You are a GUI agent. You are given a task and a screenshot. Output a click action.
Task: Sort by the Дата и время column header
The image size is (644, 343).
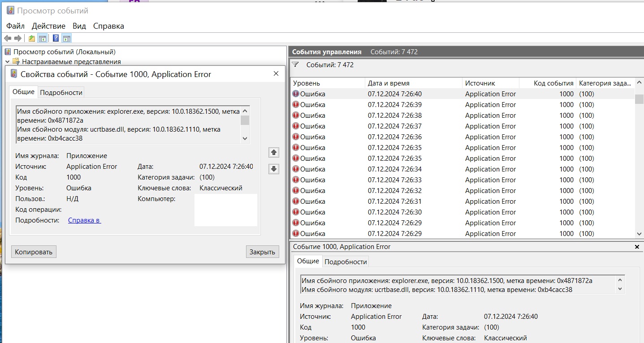414,83
